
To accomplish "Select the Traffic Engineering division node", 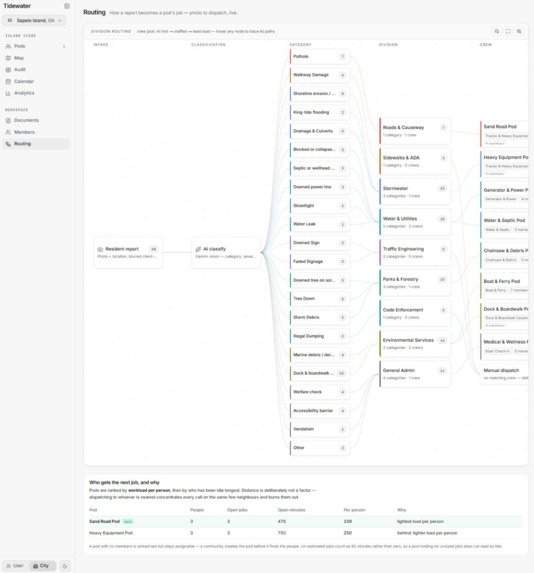I will (x=415, y=253).
